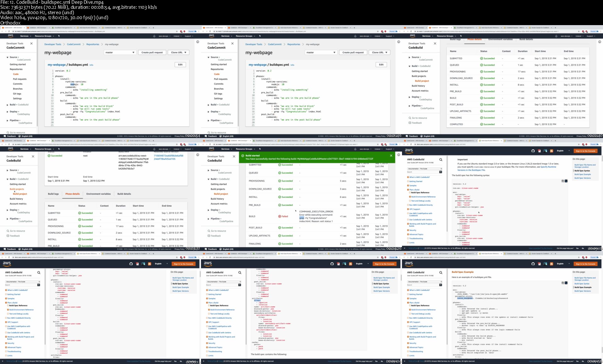Open the Build details tab in the 00:03:32 frame
The height and width of the screenshot is (364, 603).
click(124, 194)
